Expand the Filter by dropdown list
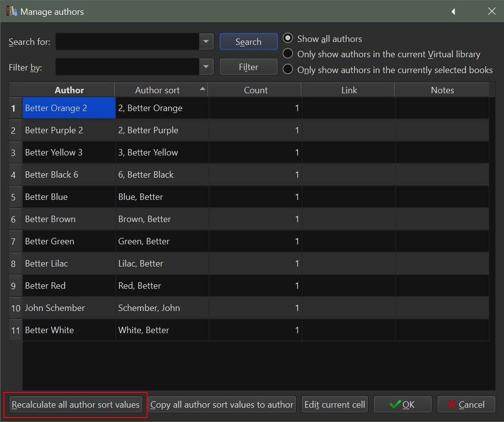504x422 pixels. click(x=206, y=67)
